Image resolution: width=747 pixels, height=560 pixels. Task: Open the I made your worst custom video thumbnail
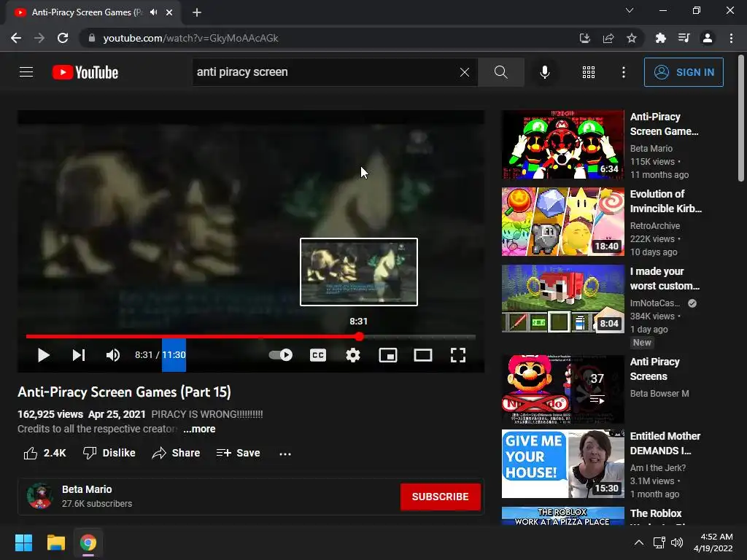(x=562, y=299)
